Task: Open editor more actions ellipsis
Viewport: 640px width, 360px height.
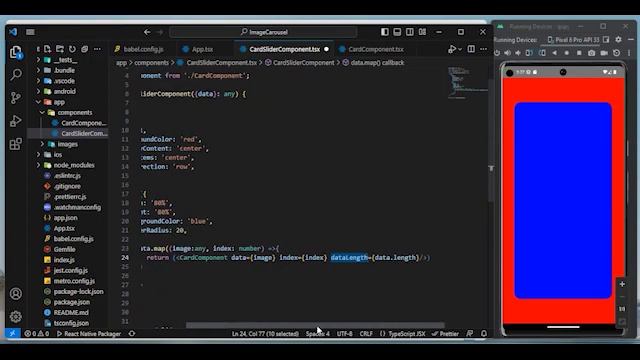Action: pos(483,49)
